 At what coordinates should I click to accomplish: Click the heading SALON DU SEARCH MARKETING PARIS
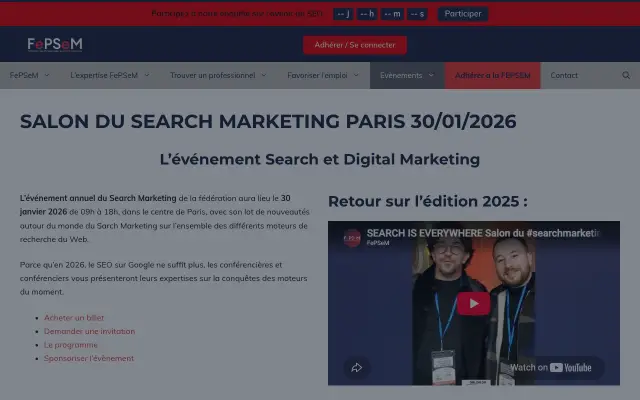tap(268, 121)
